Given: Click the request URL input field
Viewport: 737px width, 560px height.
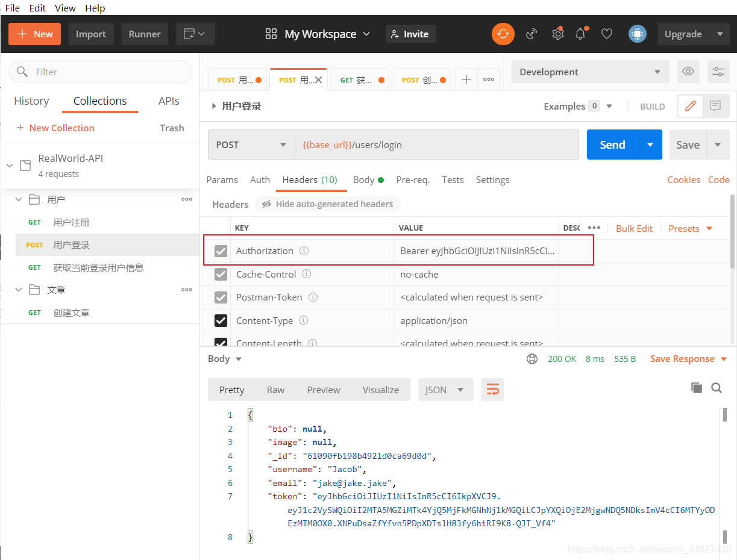Looking at the screenshot, I should [437, 145].
